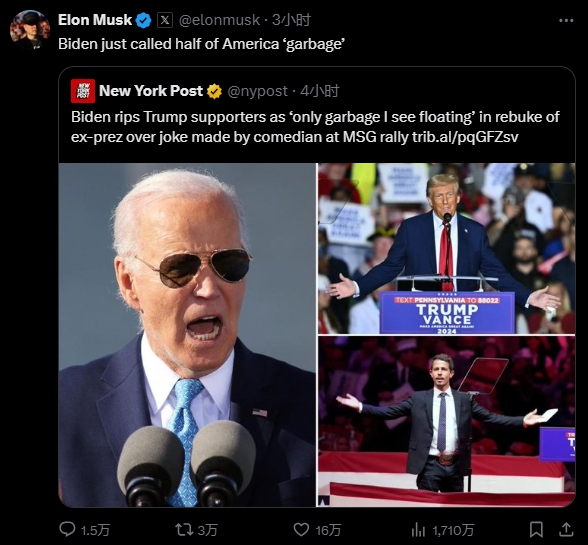Viewport: 588px width, 545px height.
Task: Open view analytics bar chart icon
Action: click(x=418, y=530)
